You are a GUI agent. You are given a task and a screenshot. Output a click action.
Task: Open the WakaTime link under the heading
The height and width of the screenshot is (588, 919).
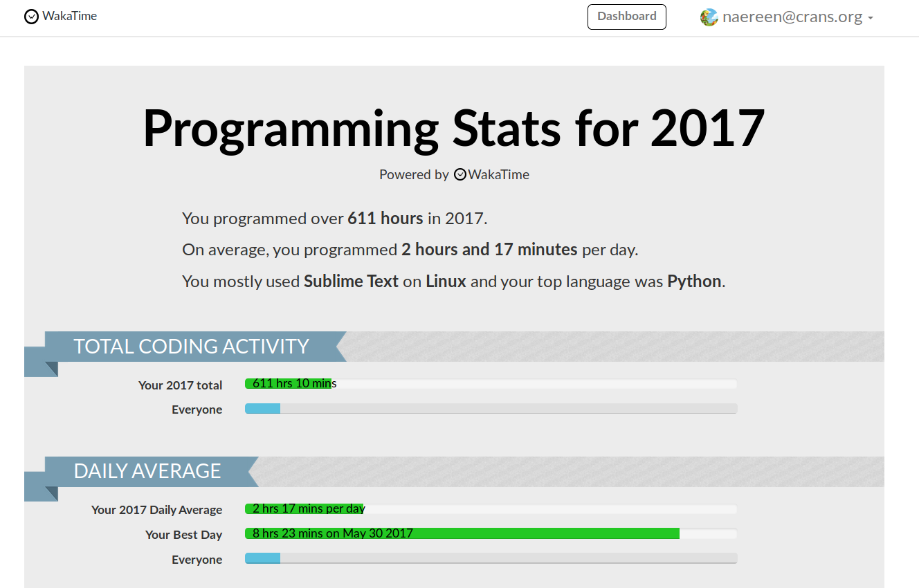(x=498, y=175)
